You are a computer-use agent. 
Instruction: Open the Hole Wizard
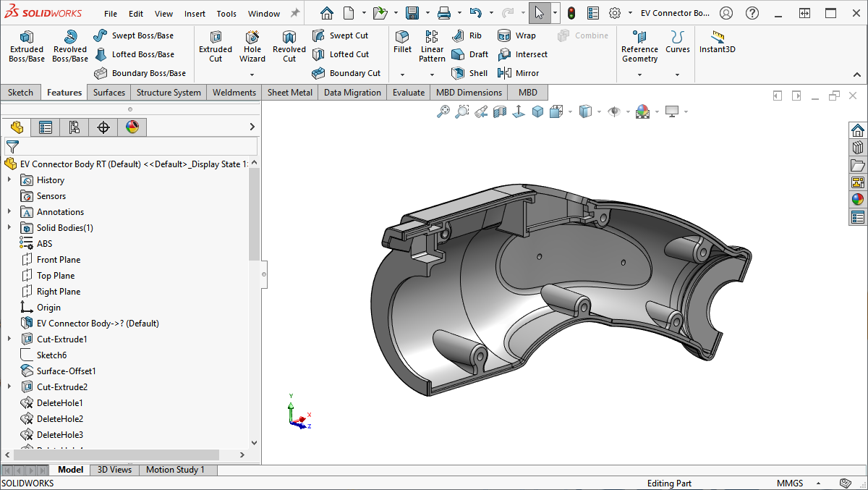(252, 46)
